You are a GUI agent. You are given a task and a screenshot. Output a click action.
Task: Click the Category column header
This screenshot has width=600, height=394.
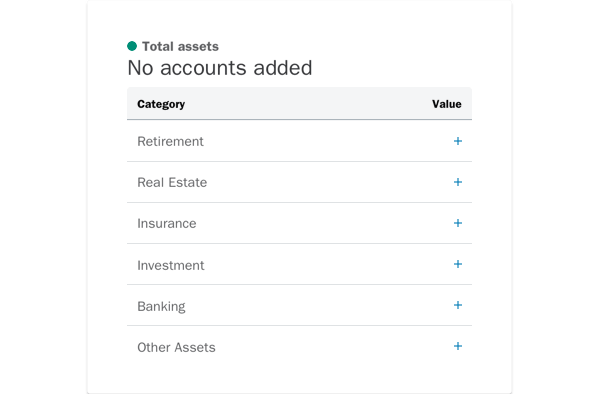coord(161,104)
